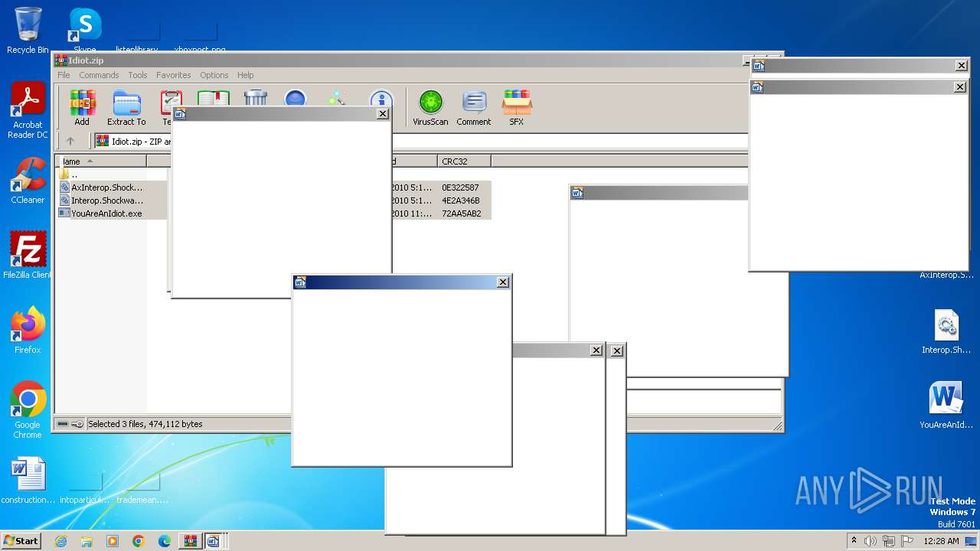Click the Info toolbar icon in WinRAR

pyautogui.click(x=381, y=98)
